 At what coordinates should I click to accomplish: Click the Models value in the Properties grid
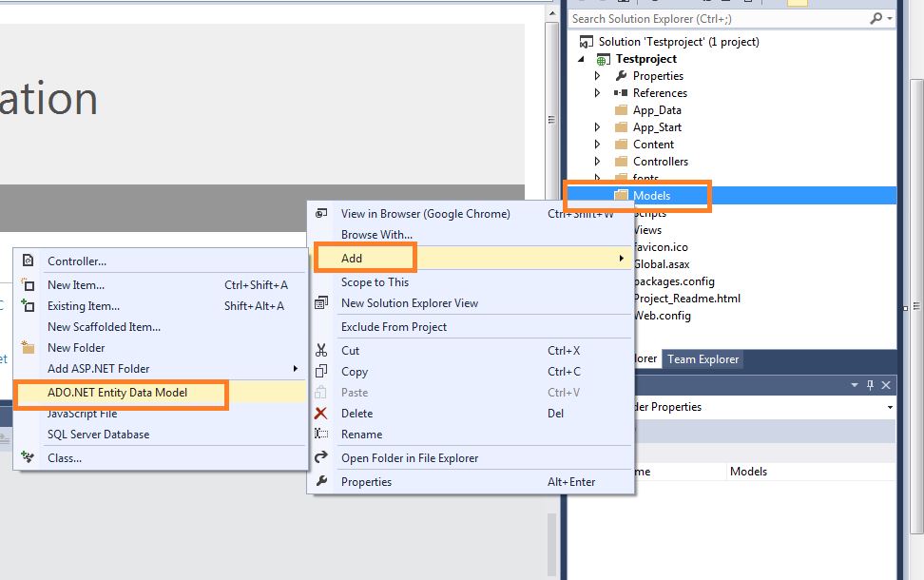tap(748, 472)
